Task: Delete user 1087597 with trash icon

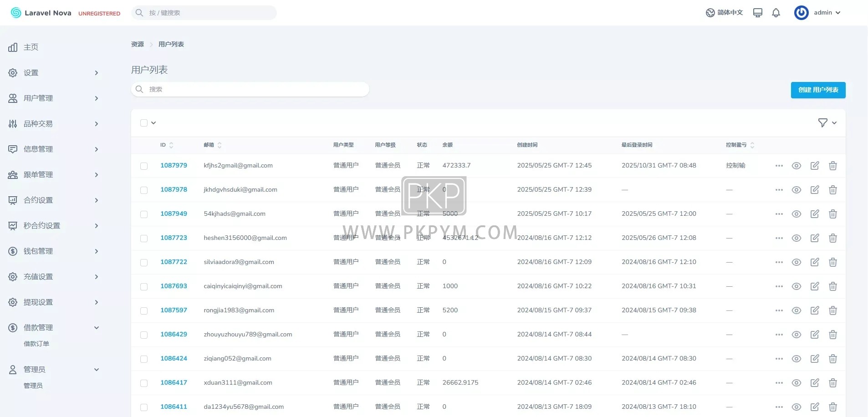Action: point(833,310)
